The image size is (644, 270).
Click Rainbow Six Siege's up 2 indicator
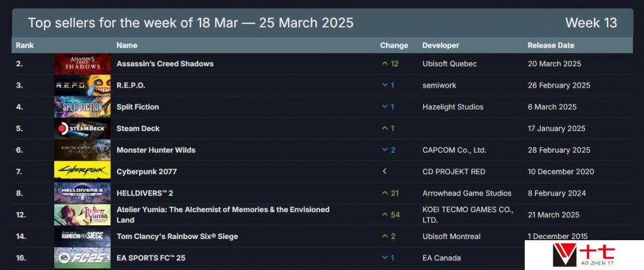(389, 237)
